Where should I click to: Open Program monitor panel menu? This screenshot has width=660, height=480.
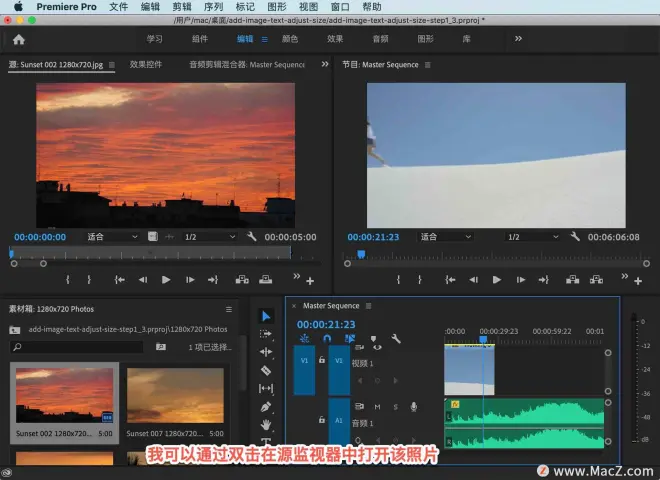coord(428,65)
